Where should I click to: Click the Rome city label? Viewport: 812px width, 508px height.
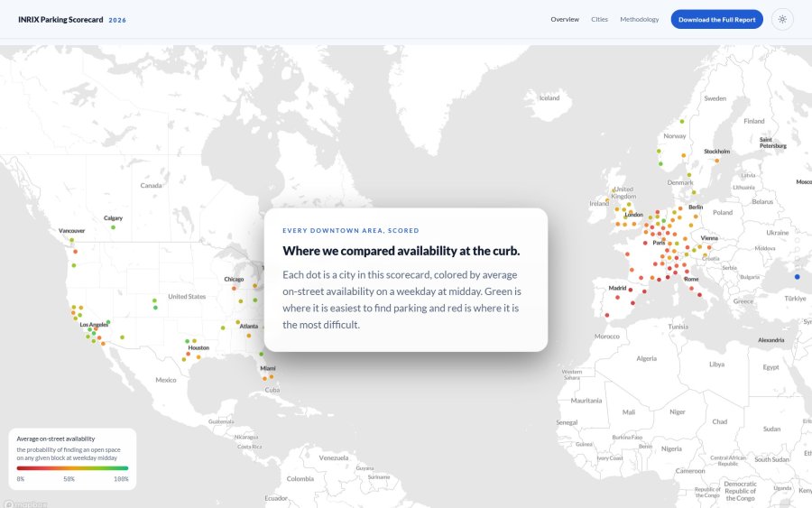(x=691, y=279)
